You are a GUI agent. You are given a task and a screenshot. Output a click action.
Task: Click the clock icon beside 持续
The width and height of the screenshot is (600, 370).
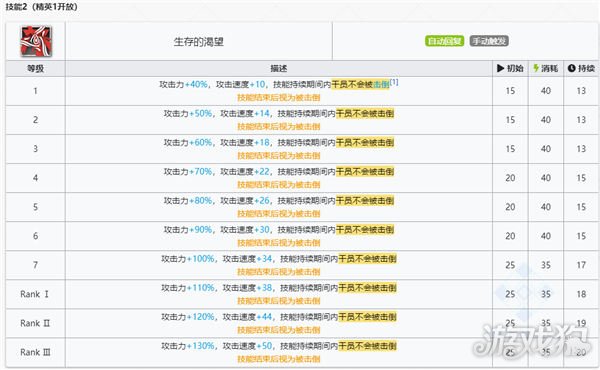[572, 68]
